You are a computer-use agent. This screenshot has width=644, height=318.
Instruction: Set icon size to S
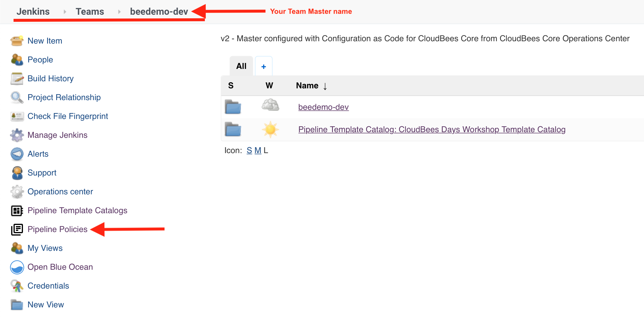[249, 150]
